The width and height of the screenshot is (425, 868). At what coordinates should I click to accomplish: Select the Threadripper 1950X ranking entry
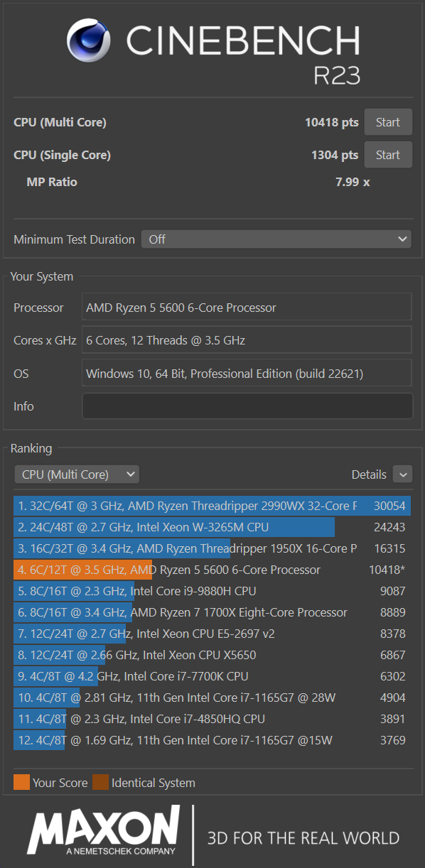click(x=212, y=548)
